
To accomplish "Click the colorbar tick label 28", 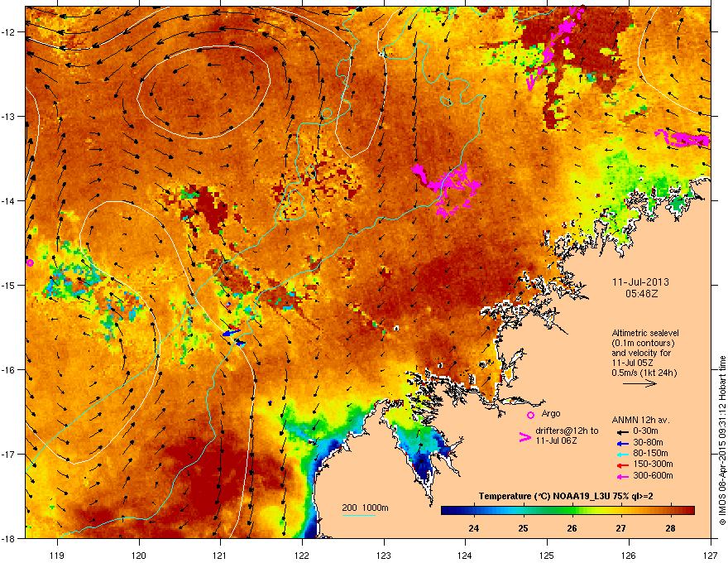I will click(x=670, y=528).
